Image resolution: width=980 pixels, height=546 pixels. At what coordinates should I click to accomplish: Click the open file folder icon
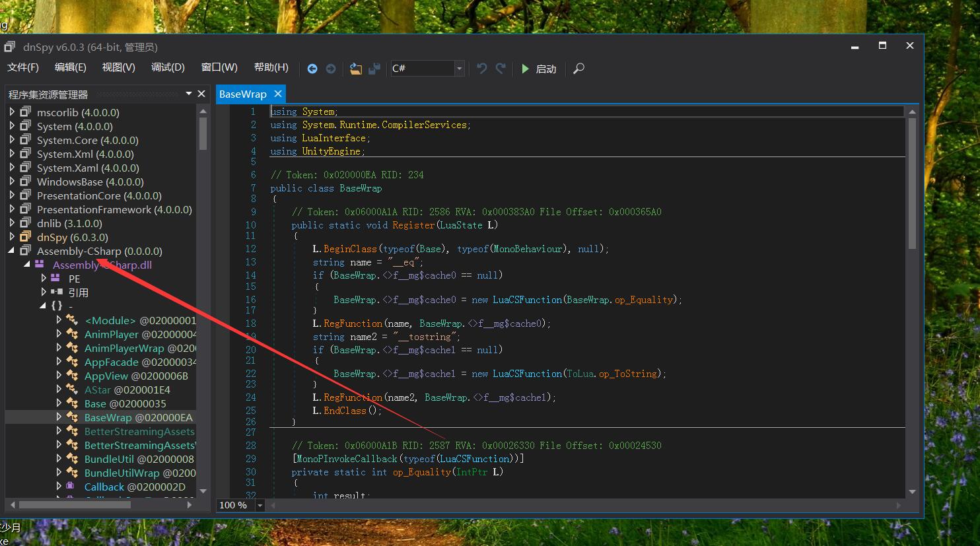coord(356,69)
